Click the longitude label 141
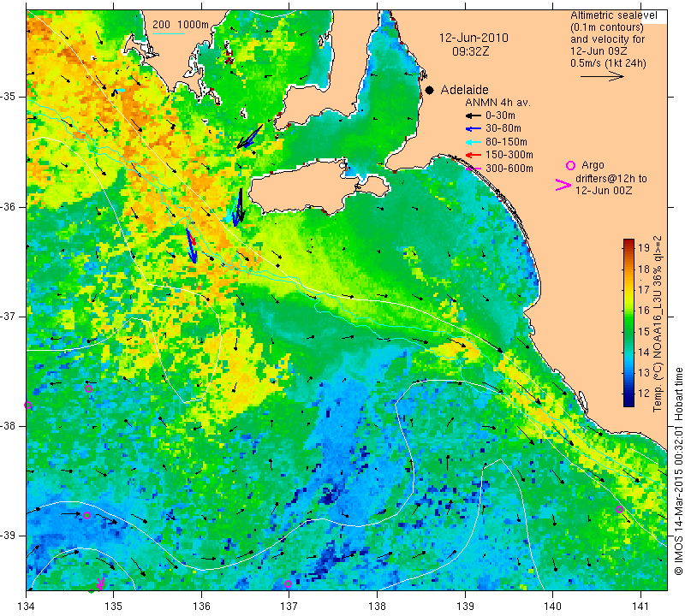Image resolution: width=685 pixels, height=616 pixels. click(640, 606)
